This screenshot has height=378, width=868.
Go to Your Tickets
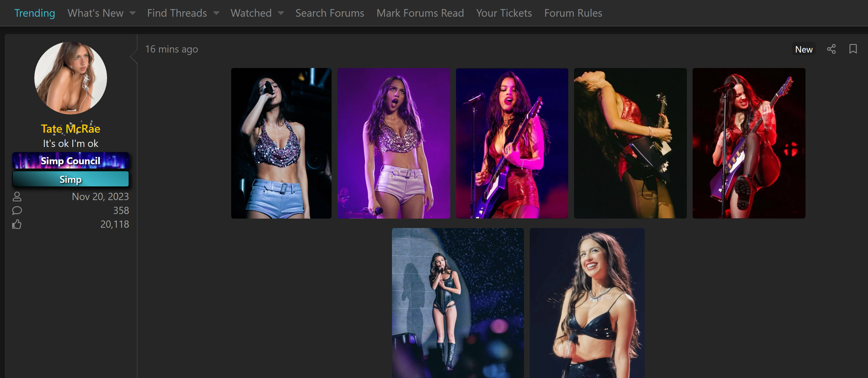(x=504, y=13)
